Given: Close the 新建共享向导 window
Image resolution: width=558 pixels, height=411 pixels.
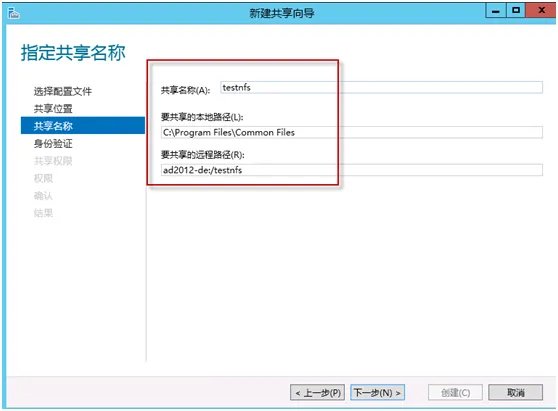Looking at the screenshot, I should 541,11.
